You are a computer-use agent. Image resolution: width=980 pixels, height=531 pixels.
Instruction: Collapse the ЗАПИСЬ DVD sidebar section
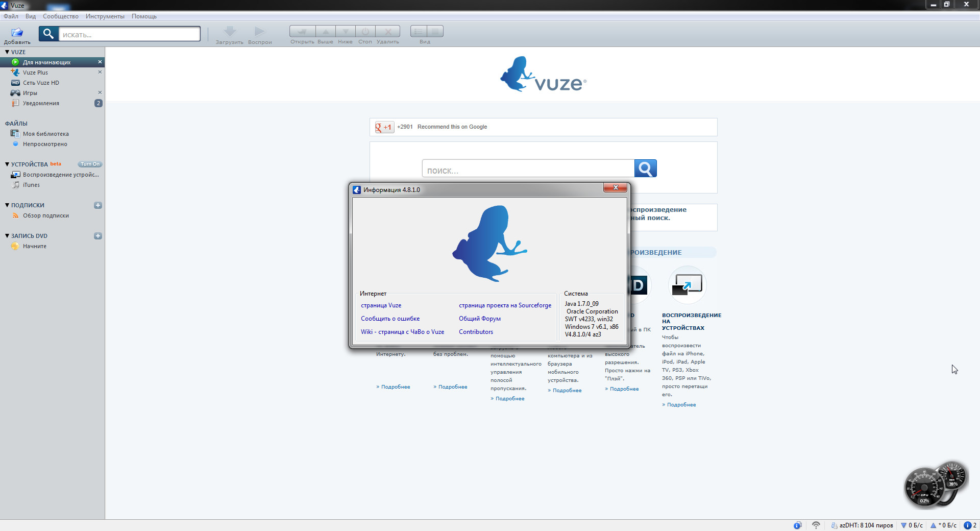point(7,236)
